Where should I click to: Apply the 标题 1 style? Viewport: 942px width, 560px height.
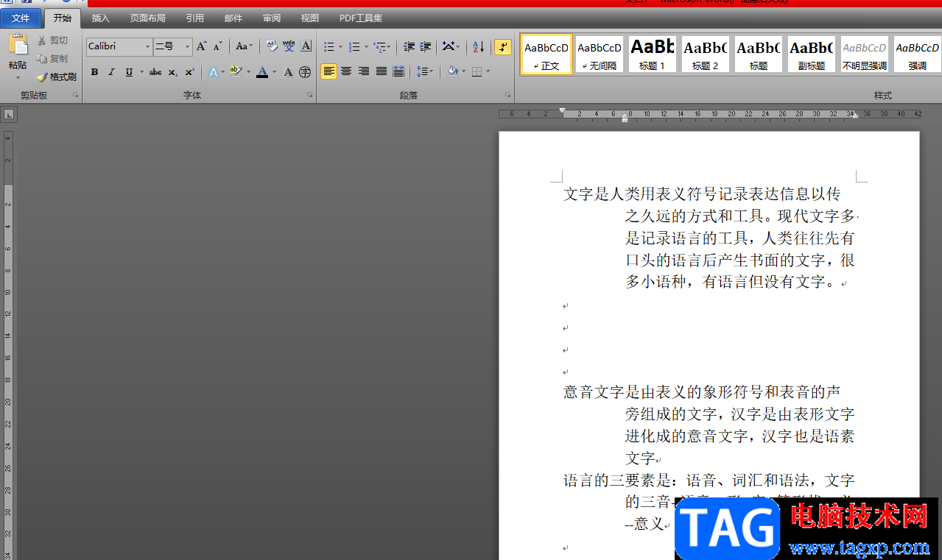pos(652,54)
